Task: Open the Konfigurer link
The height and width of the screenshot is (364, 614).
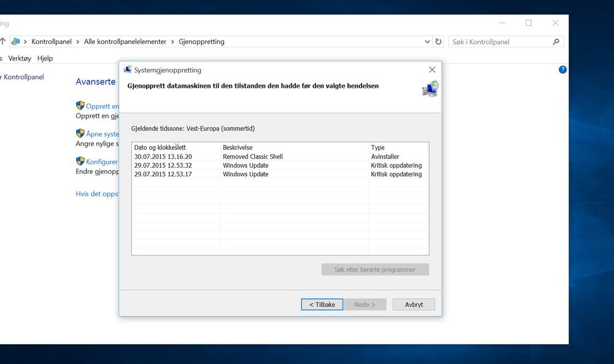Action: point(102,161)
